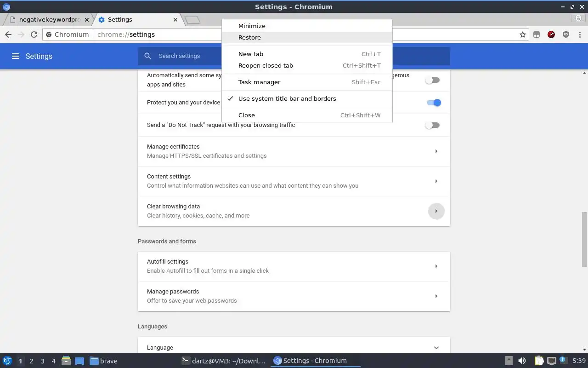Switch to workspace 4
588x368 pixels.
(x=53, y=361)
